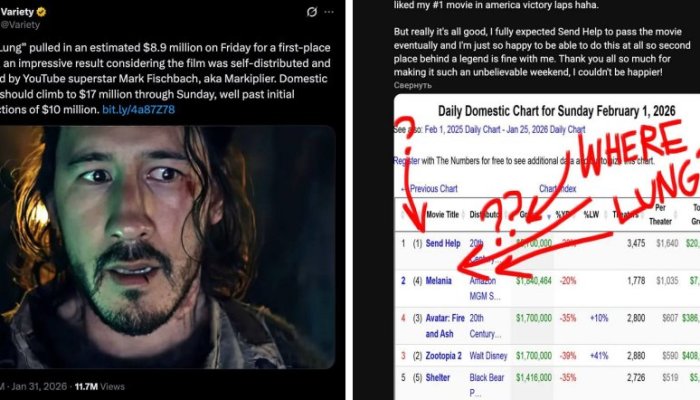Select the $607 per-theater value
The image size is (700, 400).
point(670,318)
